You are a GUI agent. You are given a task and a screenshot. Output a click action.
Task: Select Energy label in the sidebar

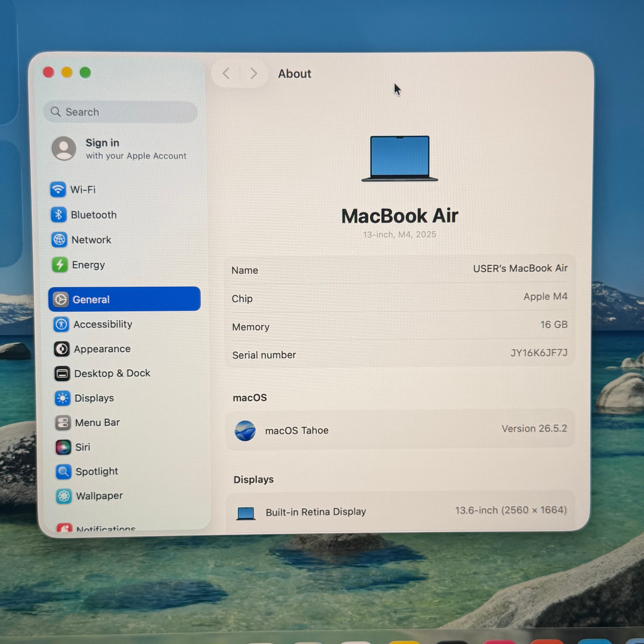click(89, 265)
